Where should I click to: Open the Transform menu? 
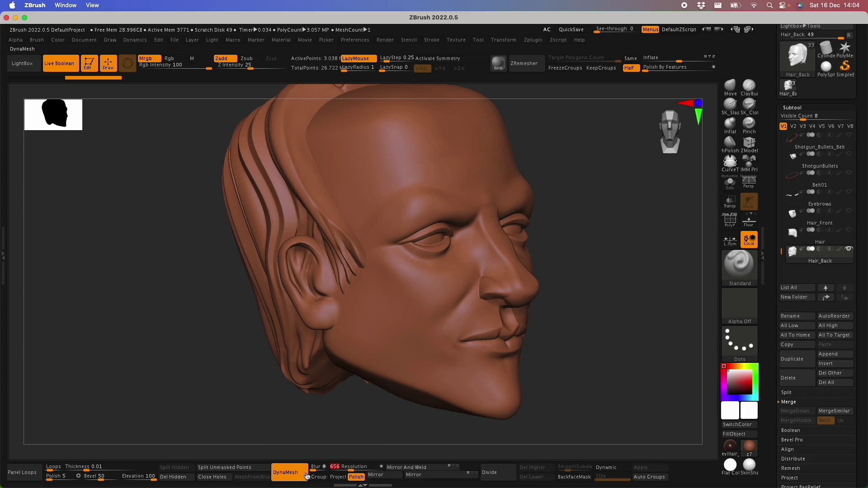coord(503,40)
